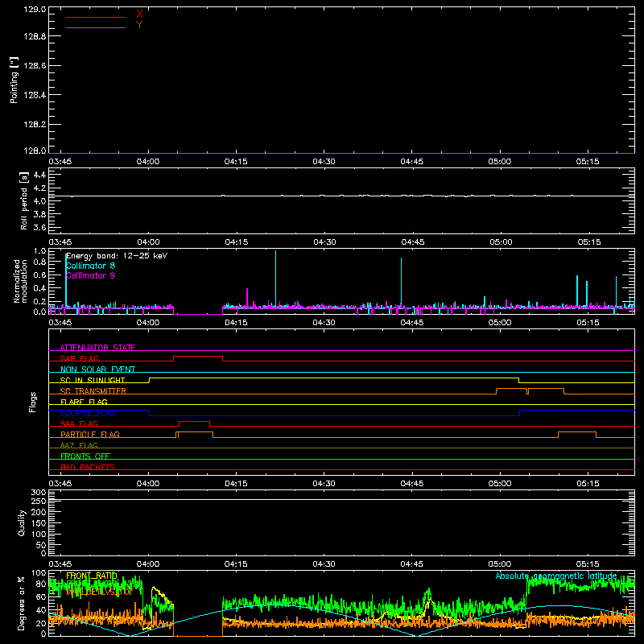The width and height of the screenshot is (644, 644).
Task: Click the 129.0 tick value on Pointing axis
Action: click(35, 10)
